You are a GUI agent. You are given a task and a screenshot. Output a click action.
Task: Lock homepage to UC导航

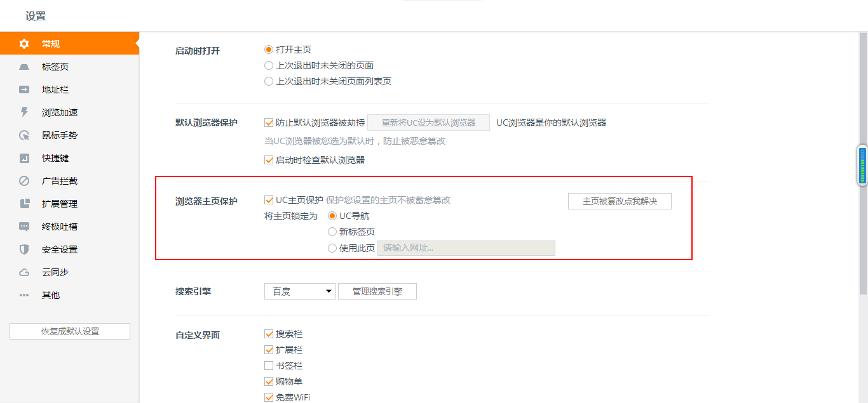tap(332, 216)
